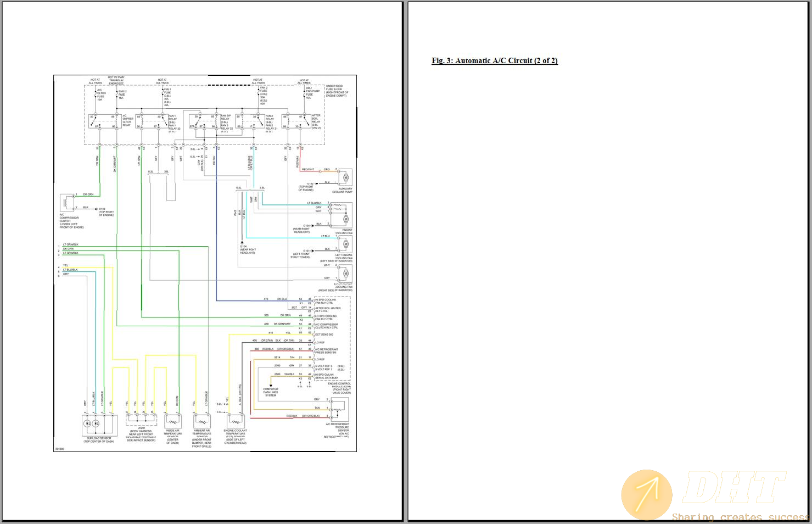Select the 'ECT SENS SIG' pin label

click(324, 335)
